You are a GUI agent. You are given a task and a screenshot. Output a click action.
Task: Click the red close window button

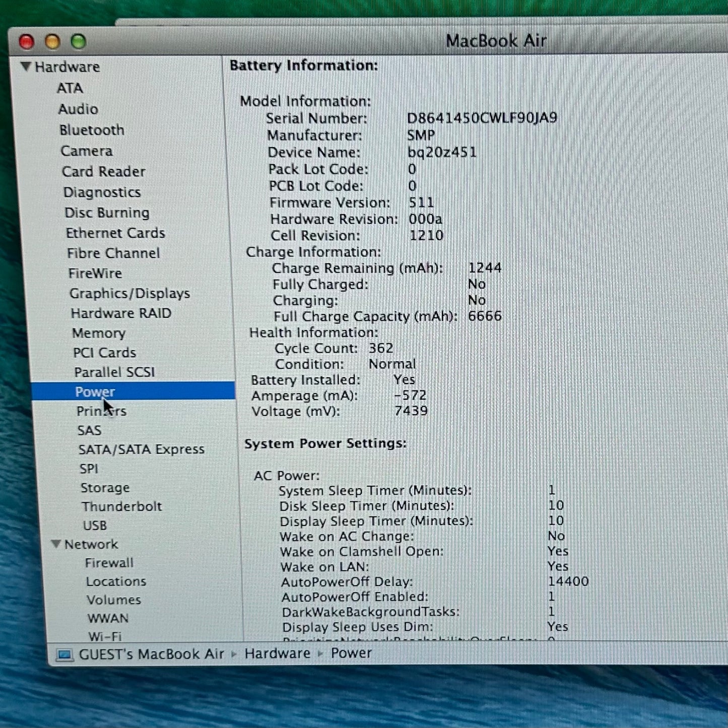pyautogui.click(x=26, y=42)
